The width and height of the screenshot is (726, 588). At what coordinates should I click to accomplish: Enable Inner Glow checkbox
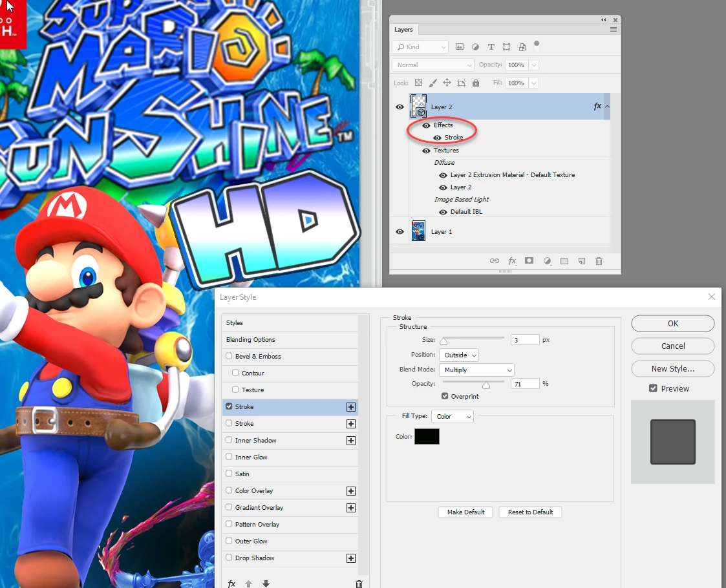pyautogui.click(x=229, y=457)
